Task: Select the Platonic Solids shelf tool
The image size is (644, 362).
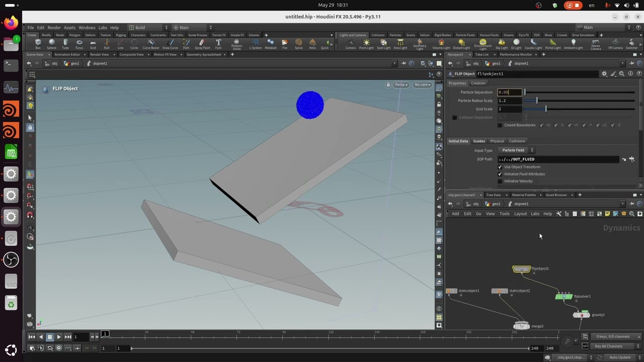Action: (236, 44)
